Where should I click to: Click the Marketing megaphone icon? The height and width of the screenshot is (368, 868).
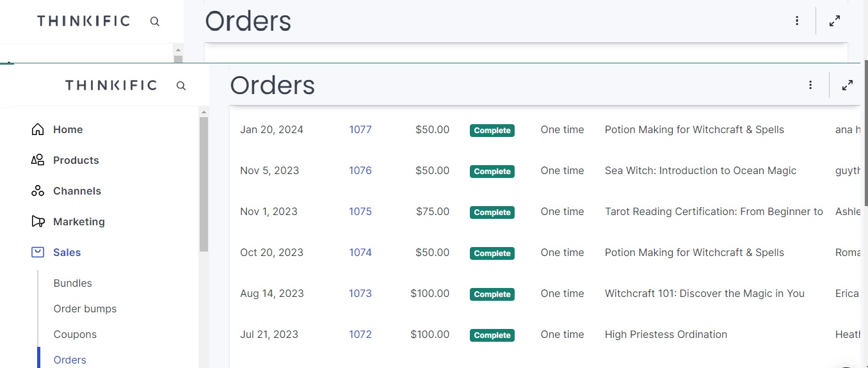pos(38,221)
